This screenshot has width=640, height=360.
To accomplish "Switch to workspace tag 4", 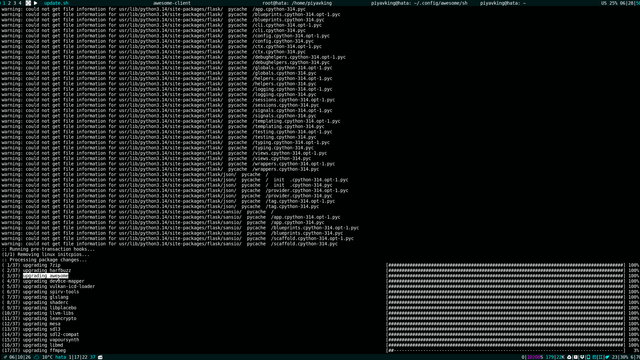I will [20, 3].
